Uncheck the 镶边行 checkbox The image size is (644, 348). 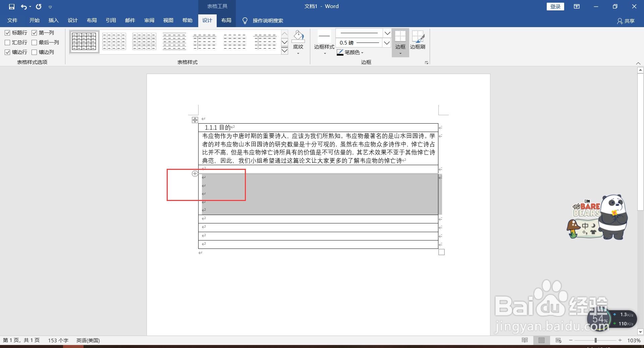click(x=7, y=52)
